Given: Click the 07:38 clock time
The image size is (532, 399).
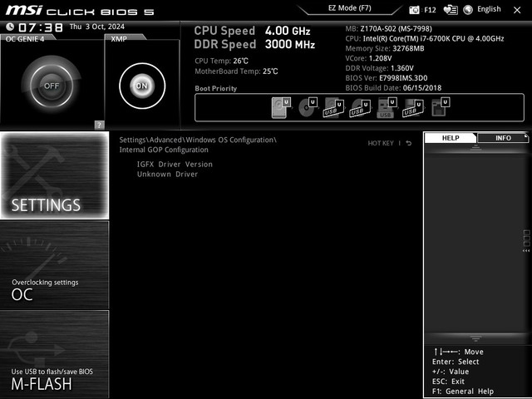Looking at the screenshot, I should click(x=41, y=27).
